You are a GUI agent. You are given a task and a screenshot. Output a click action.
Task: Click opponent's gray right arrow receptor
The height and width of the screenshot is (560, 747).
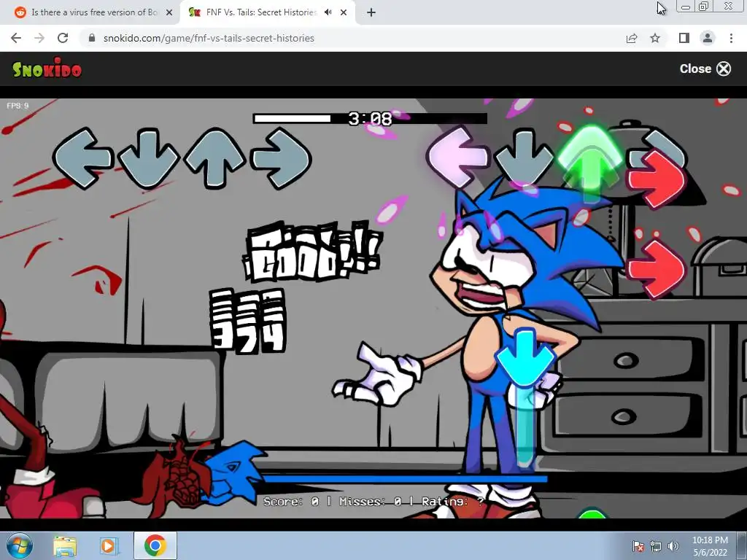point(281,158)
